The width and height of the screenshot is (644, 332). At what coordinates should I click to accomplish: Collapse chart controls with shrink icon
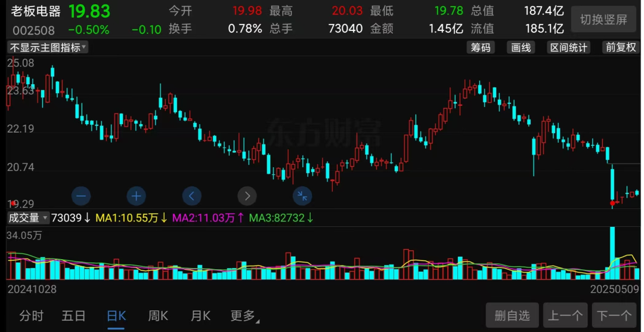(302, 196)
